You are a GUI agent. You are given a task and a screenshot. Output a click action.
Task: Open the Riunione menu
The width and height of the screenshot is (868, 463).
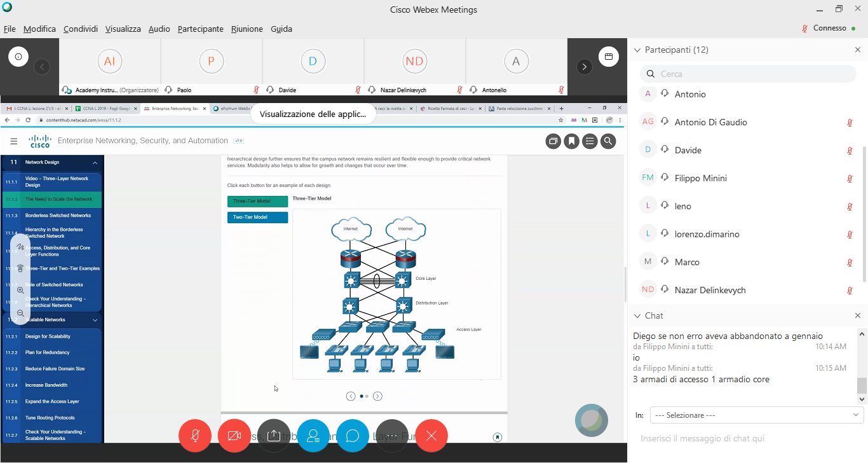(x=247, y=29)
